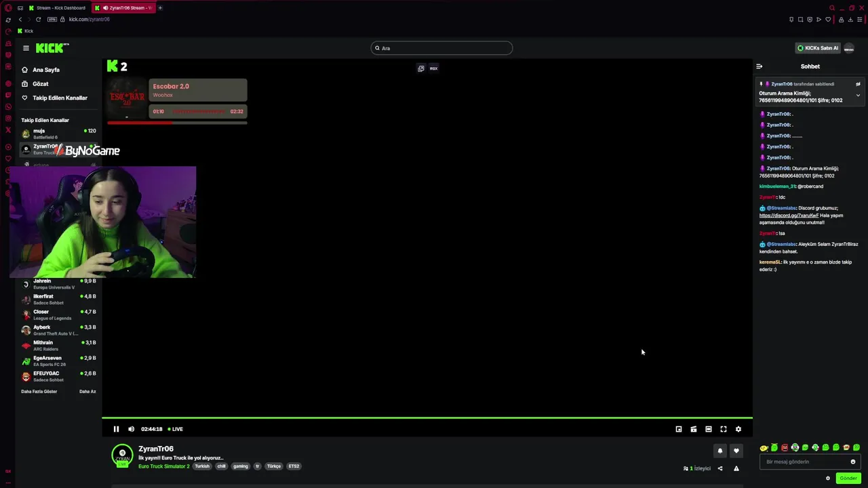The width and height of the screenshot is (868, 488).
Task: Open Ayberk channel in sidebar
Action: pyautogui.click(x=58, y=330)
